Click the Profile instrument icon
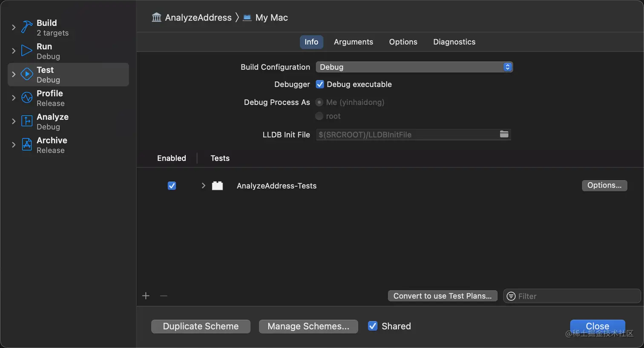This screenshot has height=348, width=644. (x=27, y=98)
